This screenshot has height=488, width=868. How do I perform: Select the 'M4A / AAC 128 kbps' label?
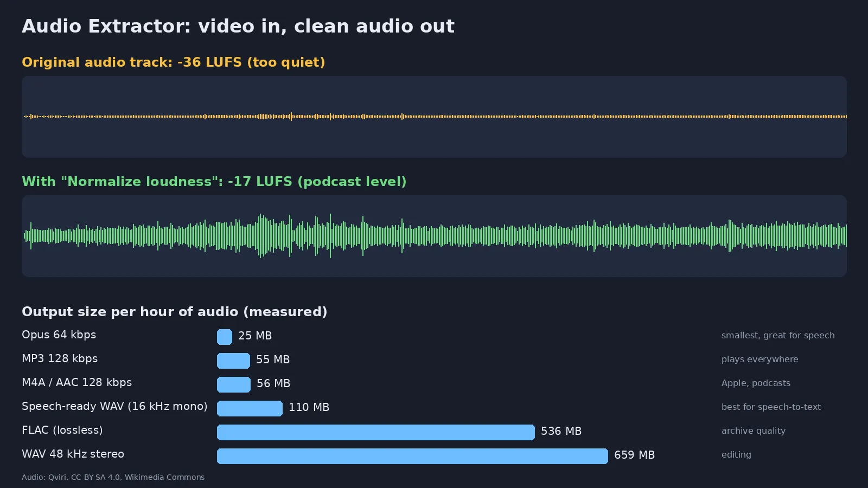coord(76,383)
